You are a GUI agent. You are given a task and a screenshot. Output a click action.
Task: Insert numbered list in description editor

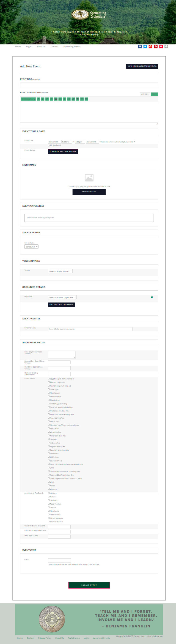[51, 99]
